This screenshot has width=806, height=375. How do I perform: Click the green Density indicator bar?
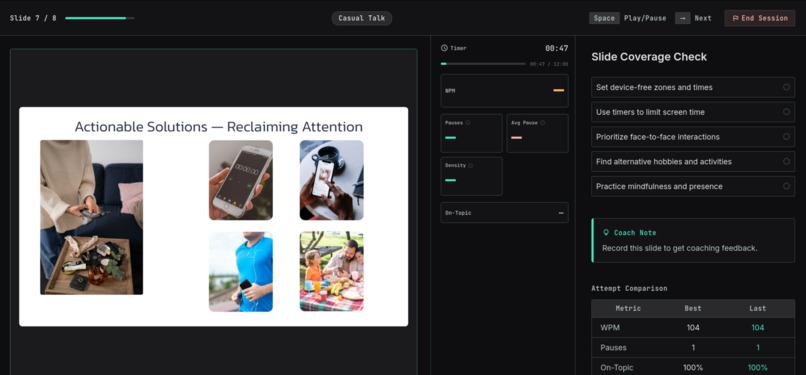(451, 180)
